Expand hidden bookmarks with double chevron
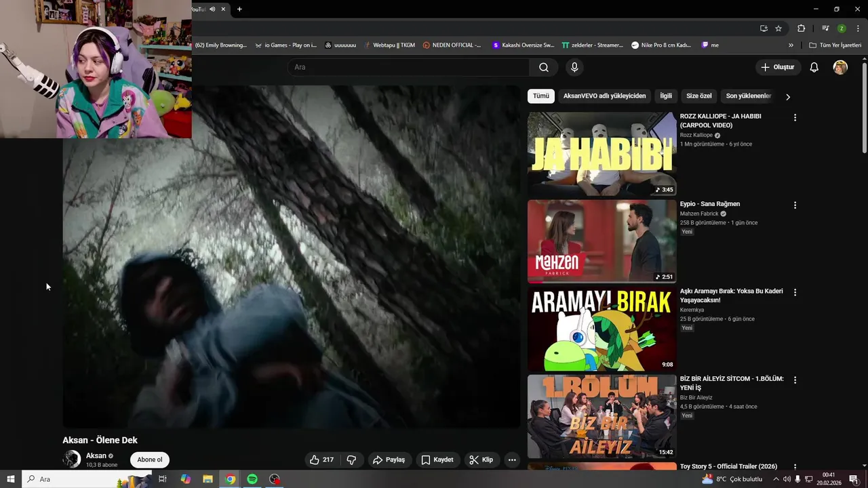 791,45
